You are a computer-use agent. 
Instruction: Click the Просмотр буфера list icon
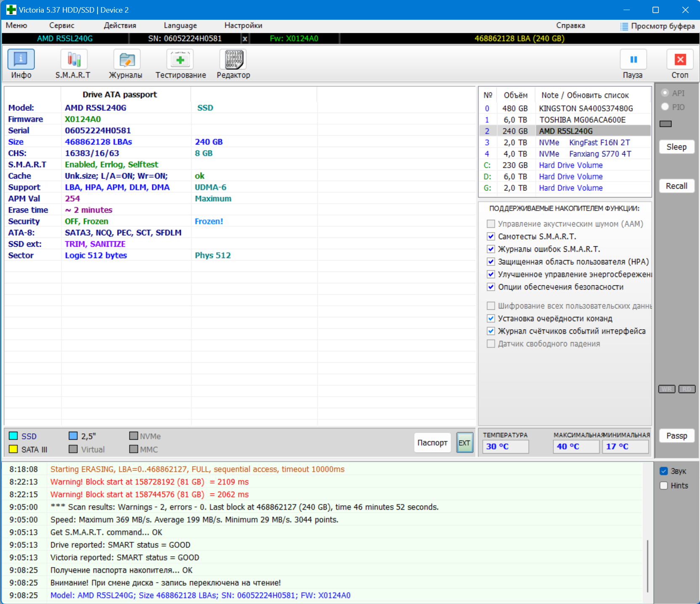[624, 26]
